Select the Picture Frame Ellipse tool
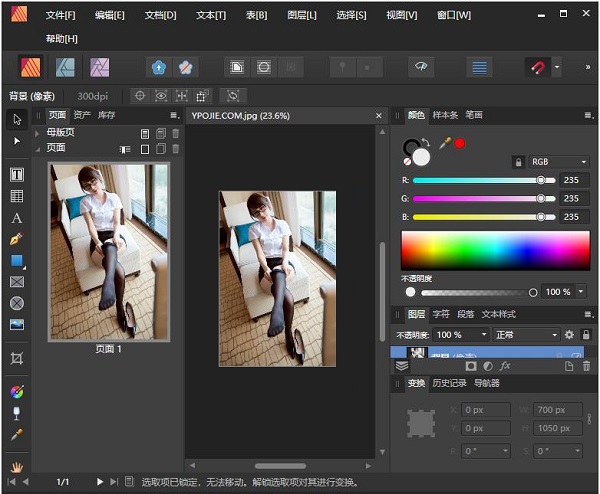Screen dimensions: 600x494 [17, 303]
